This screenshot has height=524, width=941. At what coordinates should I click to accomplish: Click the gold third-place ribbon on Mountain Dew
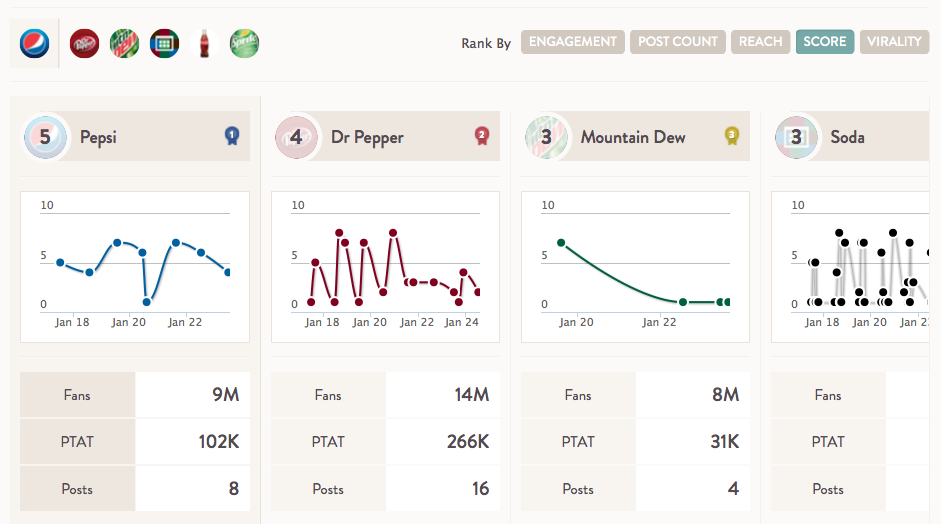(x=731, y=136)
